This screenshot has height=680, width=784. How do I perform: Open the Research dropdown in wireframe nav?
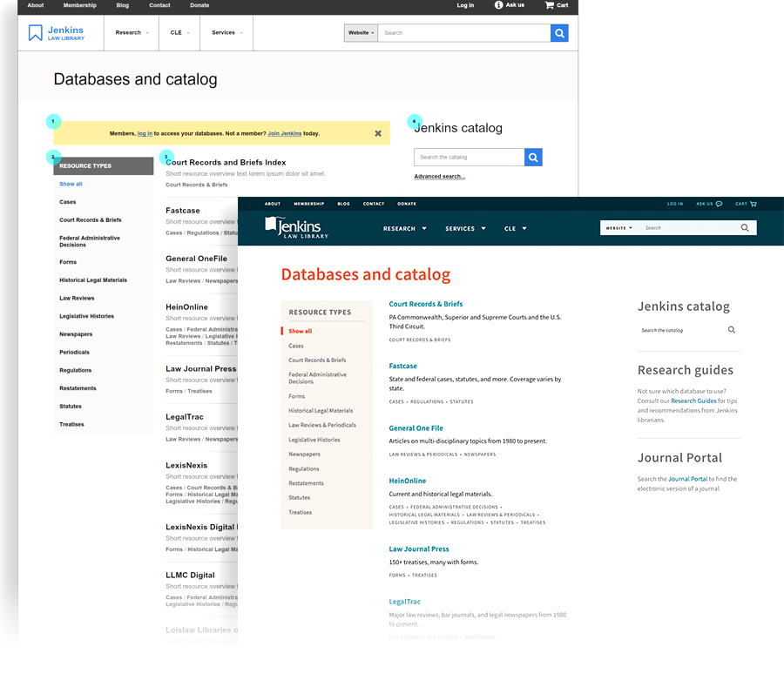[x=132, y=32]
